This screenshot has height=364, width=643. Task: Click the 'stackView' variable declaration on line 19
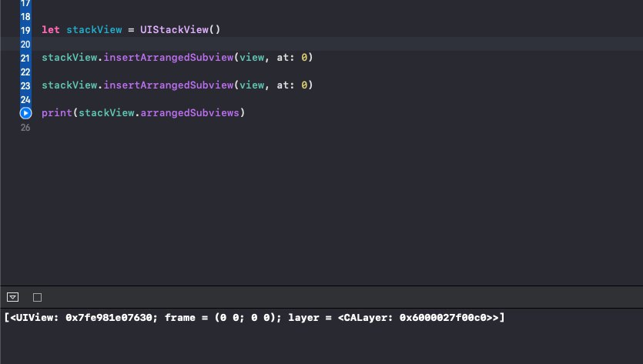pos(94,29)
